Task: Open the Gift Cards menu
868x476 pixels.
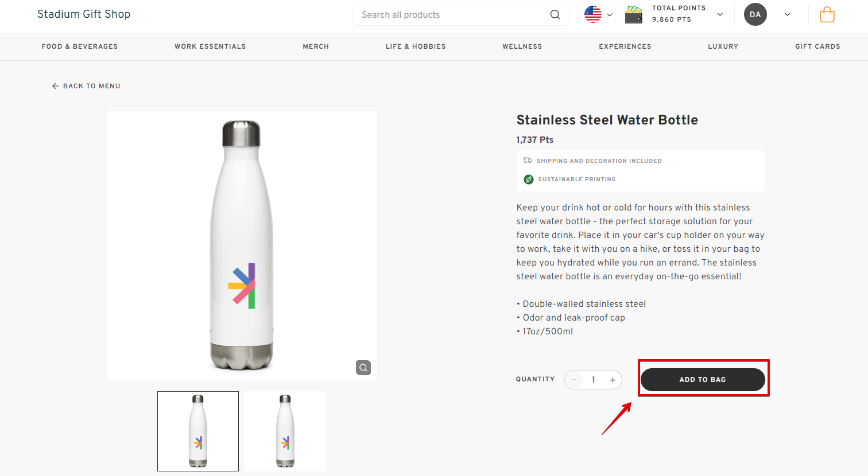Action: [x=817, y=46]
